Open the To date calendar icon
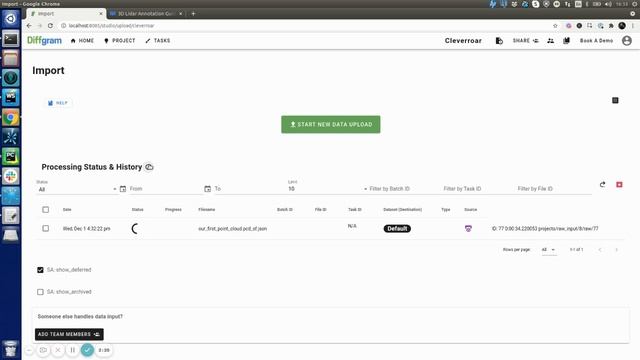This screenshot has width=640, height=360. pyautogui.click(x=207, y=189)
